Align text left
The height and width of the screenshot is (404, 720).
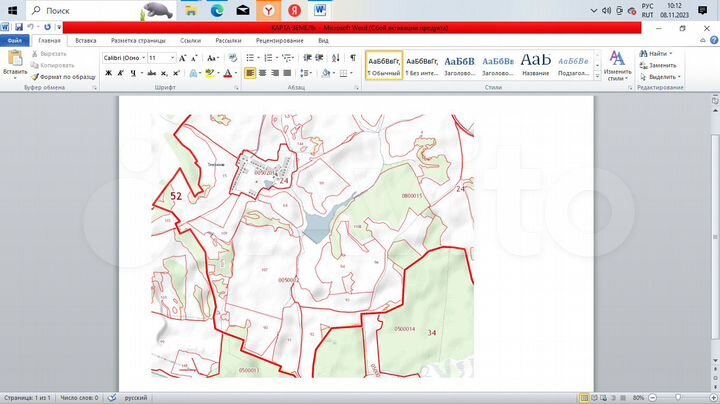(x=250, y=73)
